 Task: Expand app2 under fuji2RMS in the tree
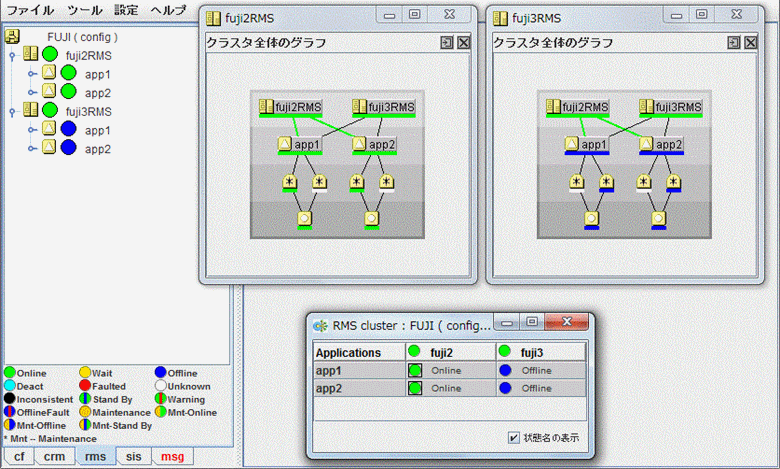coord(32,93)
